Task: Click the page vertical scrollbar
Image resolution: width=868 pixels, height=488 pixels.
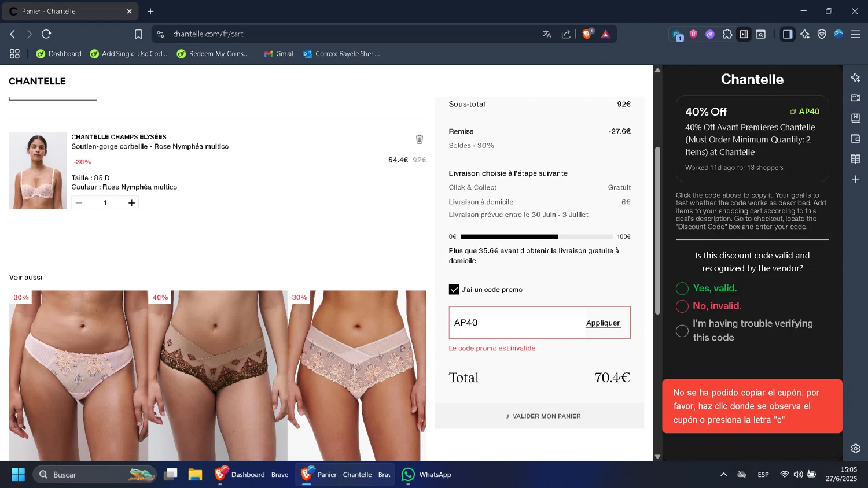Action: coord(657,231)
